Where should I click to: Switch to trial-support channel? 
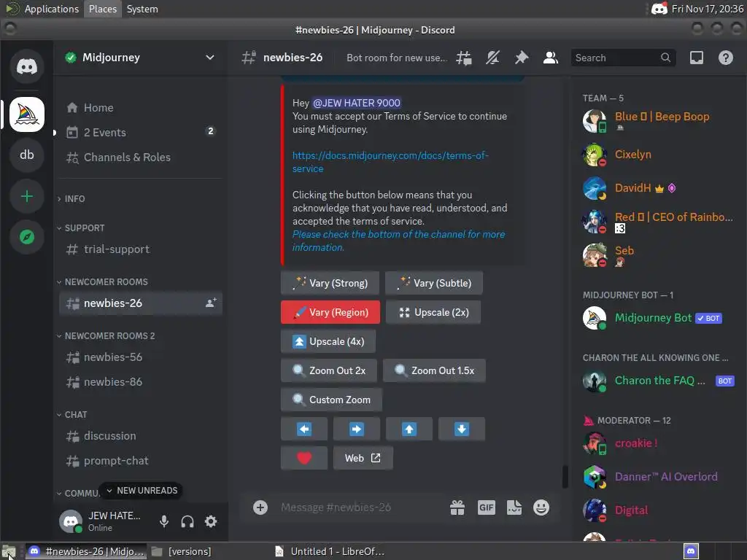(141, 249)
